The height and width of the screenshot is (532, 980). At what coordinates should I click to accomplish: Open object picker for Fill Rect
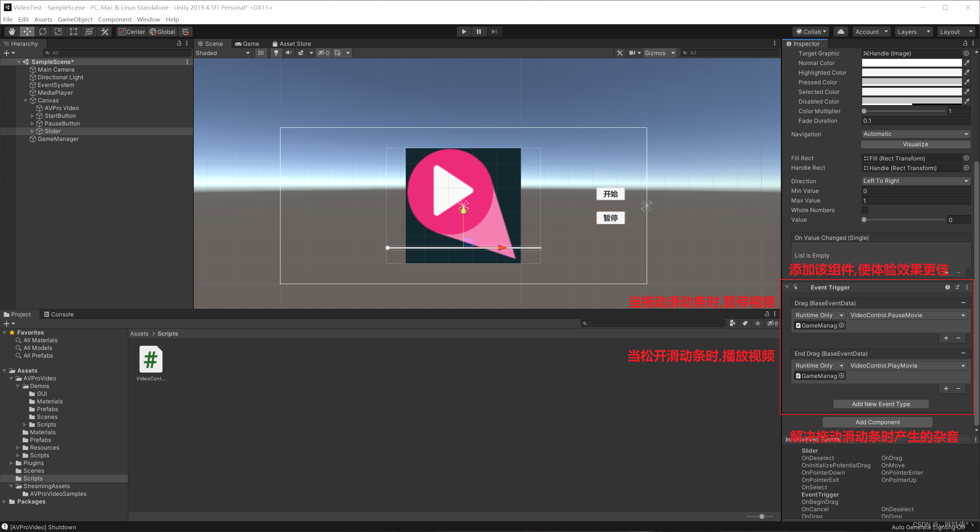(966, 158)
